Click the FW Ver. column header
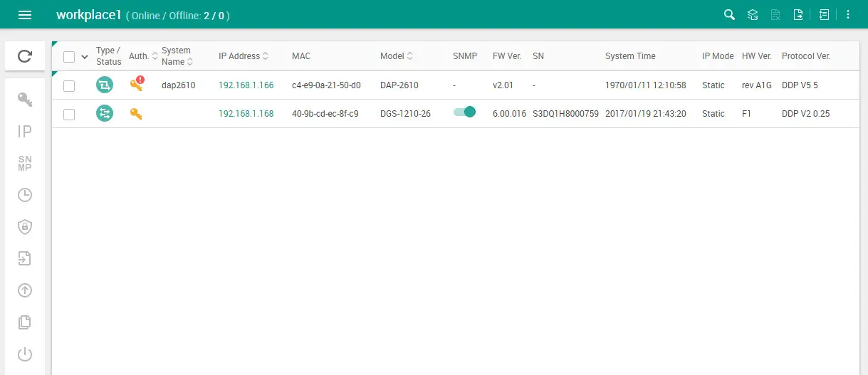Image resolution: width=868 pixels, height=375 pixels. 507,56
